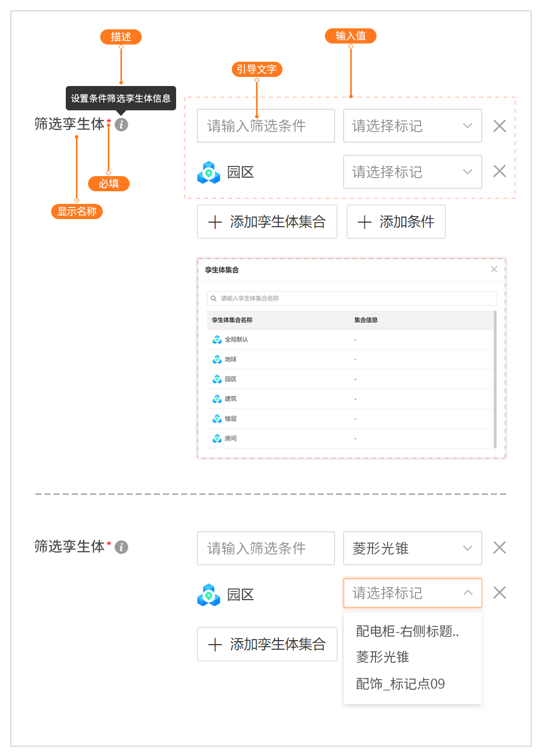Pick the 菱形光锥 option in the open list
The height and width of the screenshot is (756, 541).
coord(383,657)
